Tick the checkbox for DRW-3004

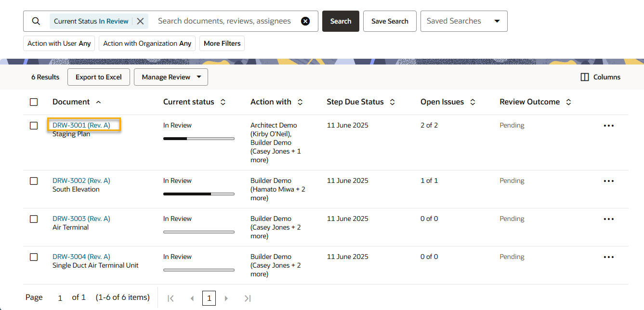34,257
